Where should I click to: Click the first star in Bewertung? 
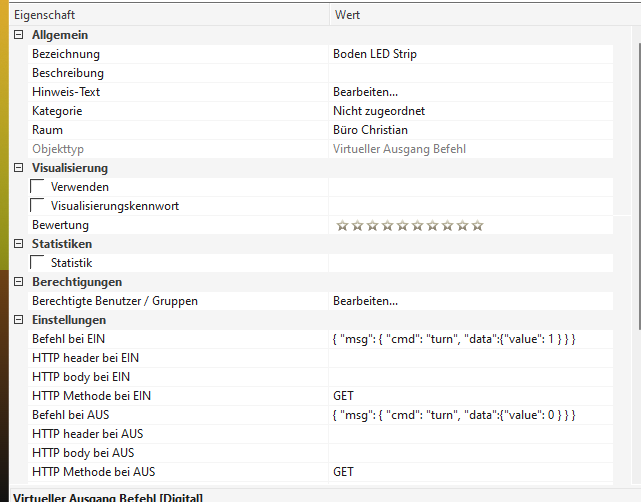tap(342, 225)
